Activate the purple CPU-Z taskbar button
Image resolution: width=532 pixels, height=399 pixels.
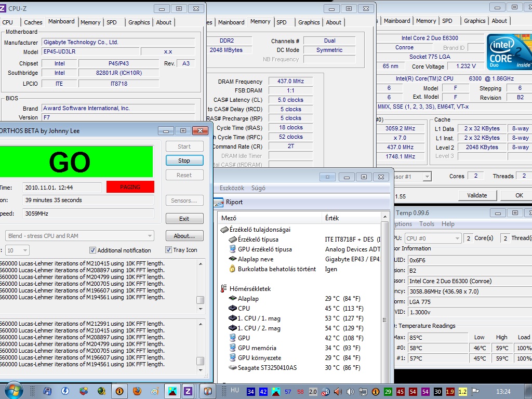[x=188, y=391]
